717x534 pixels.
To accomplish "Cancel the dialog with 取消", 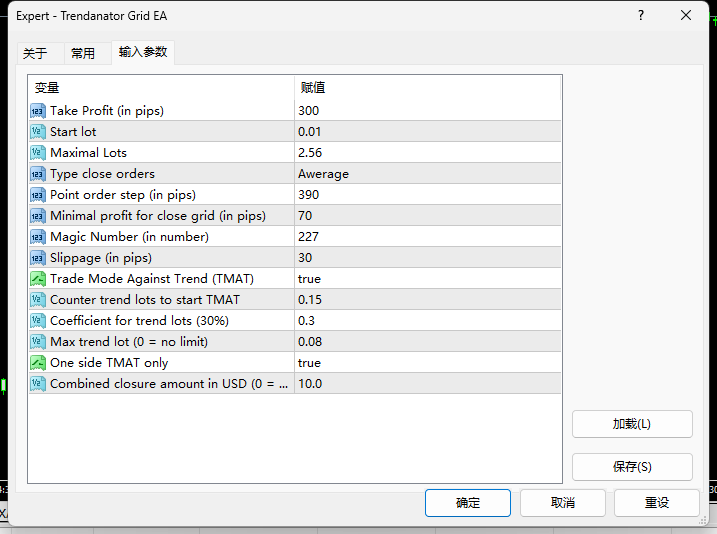I will coord(563,503).
